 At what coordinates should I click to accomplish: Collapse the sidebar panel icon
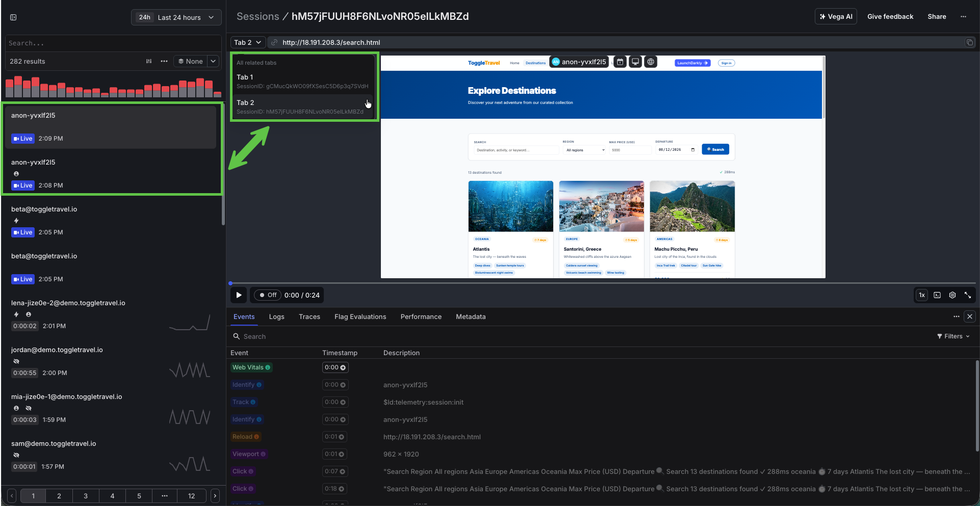pos(13,17)
